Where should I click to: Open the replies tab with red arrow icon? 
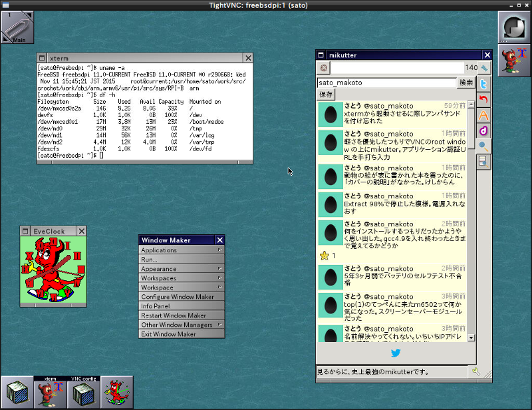[483, 100]
